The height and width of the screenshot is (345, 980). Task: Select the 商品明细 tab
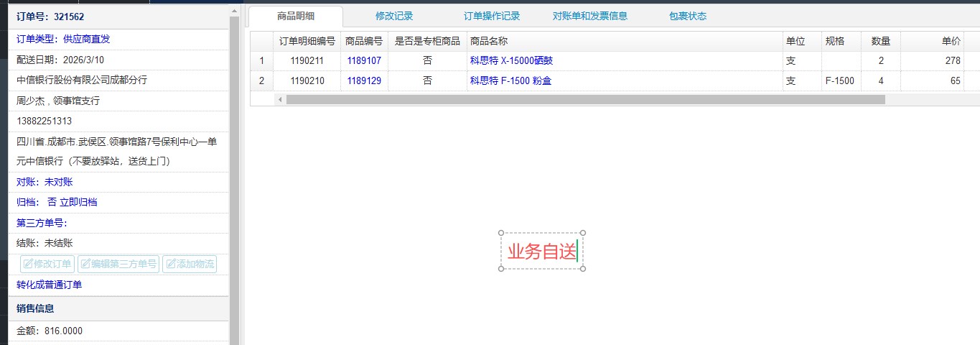pyautogui.click(x=296, y=16)
